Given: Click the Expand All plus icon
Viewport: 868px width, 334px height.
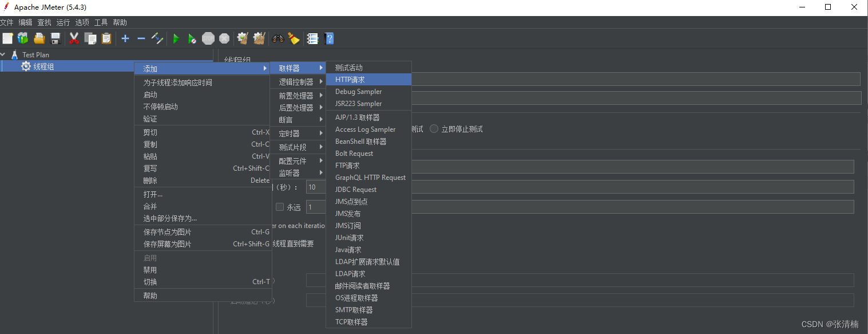Looking at the screenshot, I should click(x=125, y=38).
